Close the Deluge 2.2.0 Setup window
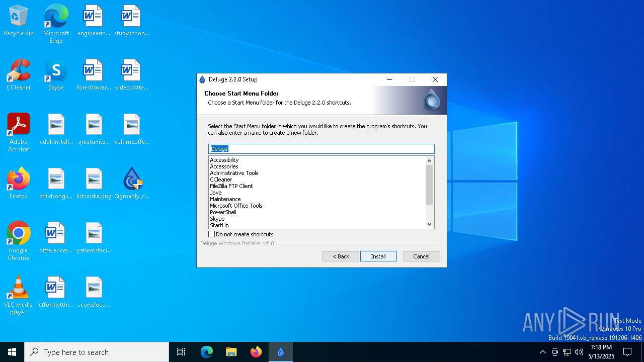Viewport: 644px width, 362px height. click(435, 79)
